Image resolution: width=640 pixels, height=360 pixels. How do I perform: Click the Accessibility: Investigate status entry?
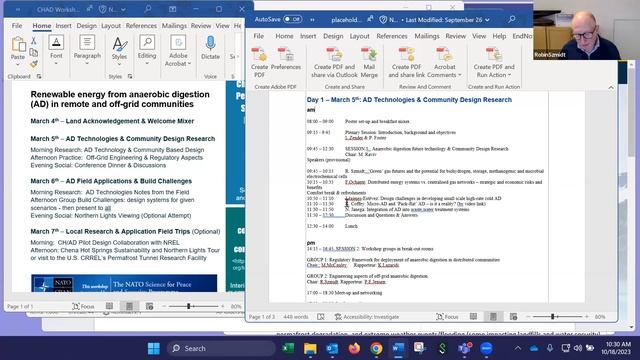tap(366, 317)
